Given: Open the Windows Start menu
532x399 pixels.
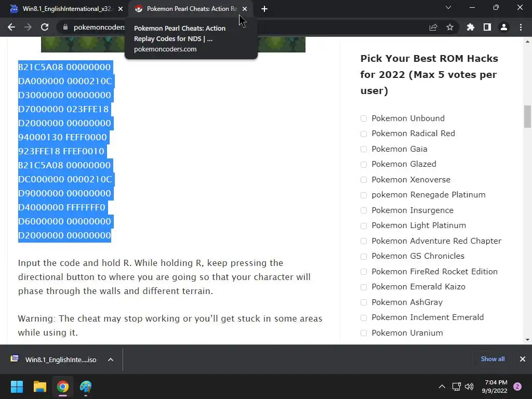Looking at the screenshot, I should [x=17, y=387].
